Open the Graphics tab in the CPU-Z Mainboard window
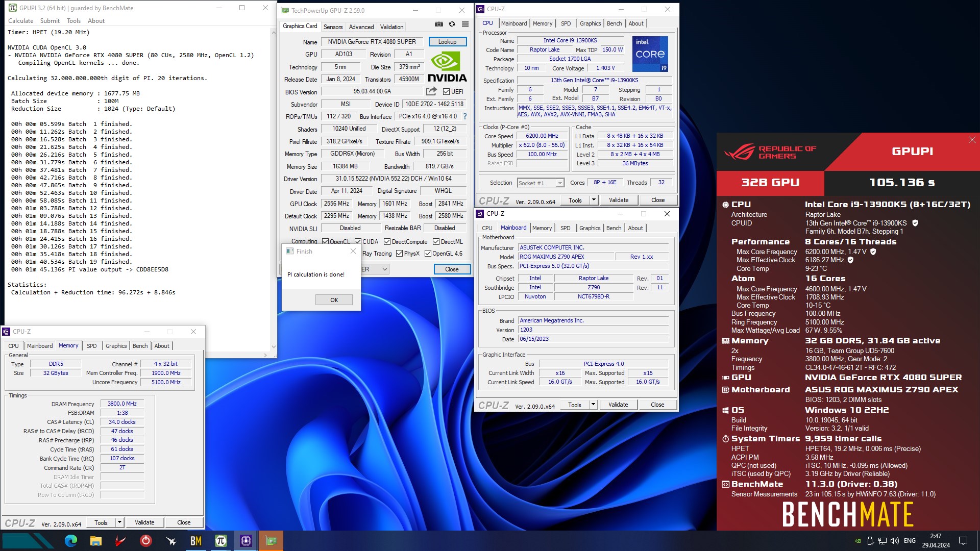980x551 pixels. point(590,228)
